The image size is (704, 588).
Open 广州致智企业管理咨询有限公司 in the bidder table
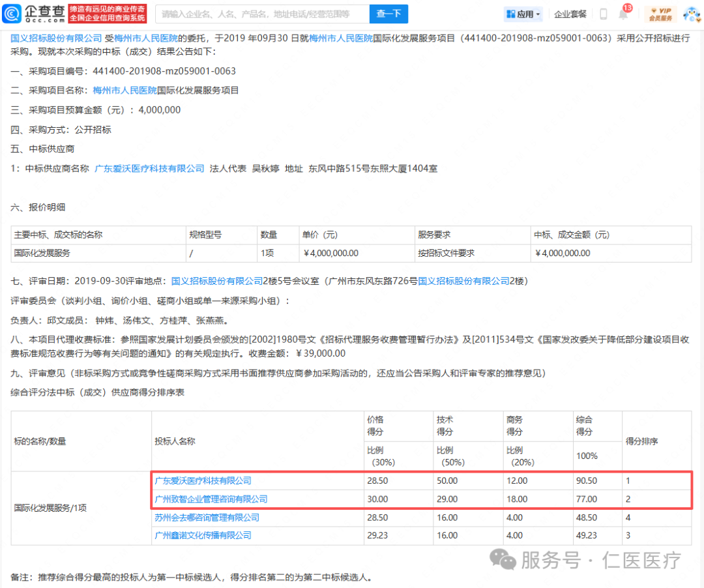(x=211, y=499)
